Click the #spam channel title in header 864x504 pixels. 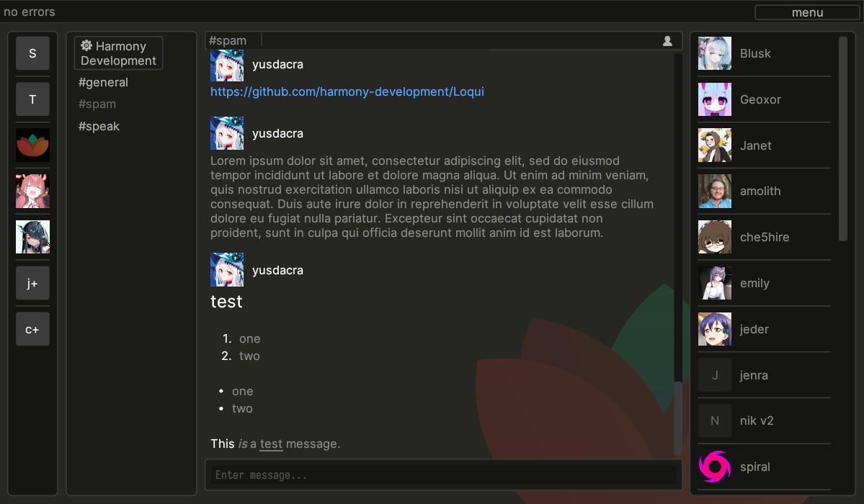coord(228,41)
